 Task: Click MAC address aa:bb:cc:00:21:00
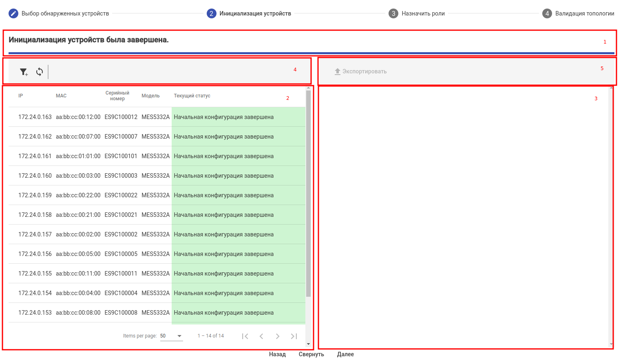pyautogui.click(x=78, y=215)
